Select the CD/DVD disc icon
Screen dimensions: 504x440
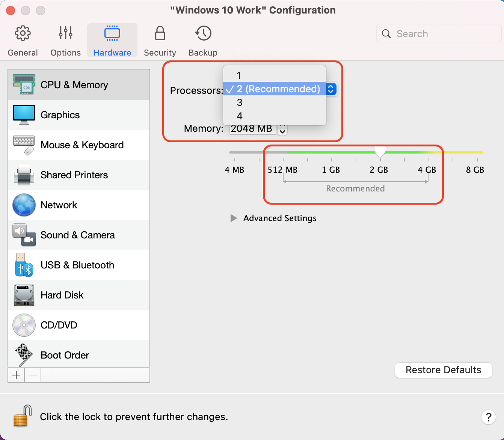click(x=24, y=325)
